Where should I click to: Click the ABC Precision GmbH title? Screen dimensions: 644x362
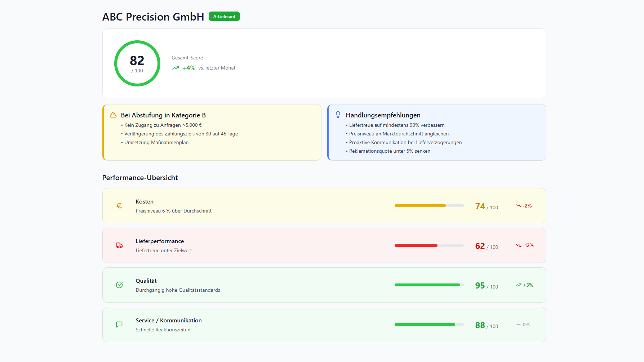tap(153, 17)
